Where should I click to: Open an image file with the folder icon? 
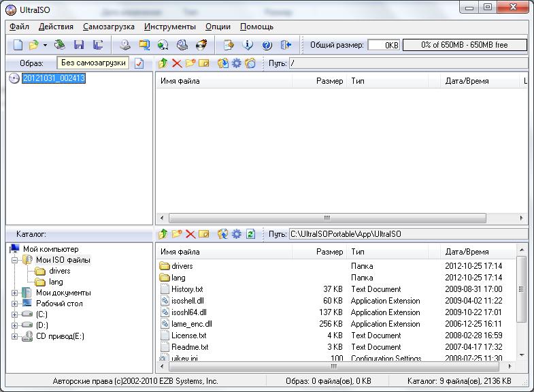point(33,45)
